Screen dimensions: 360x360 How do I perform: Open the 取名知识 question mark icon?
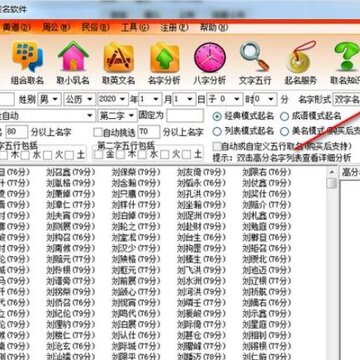[345, 63]
